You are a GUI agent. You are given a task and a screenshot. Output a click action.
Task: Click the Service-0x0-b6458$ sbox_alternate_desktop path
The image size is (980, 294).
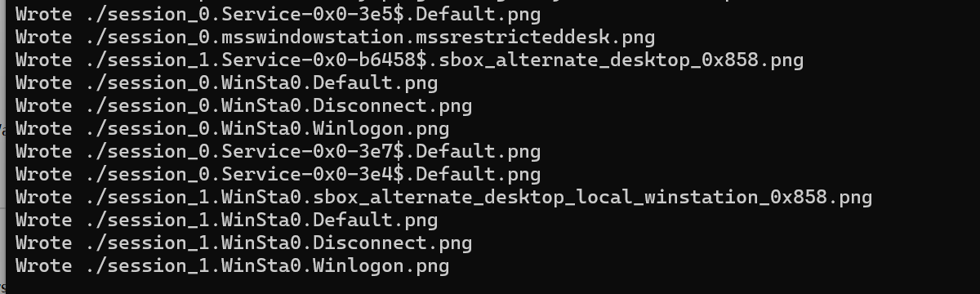pyautogui.click(x=443, y=60)
